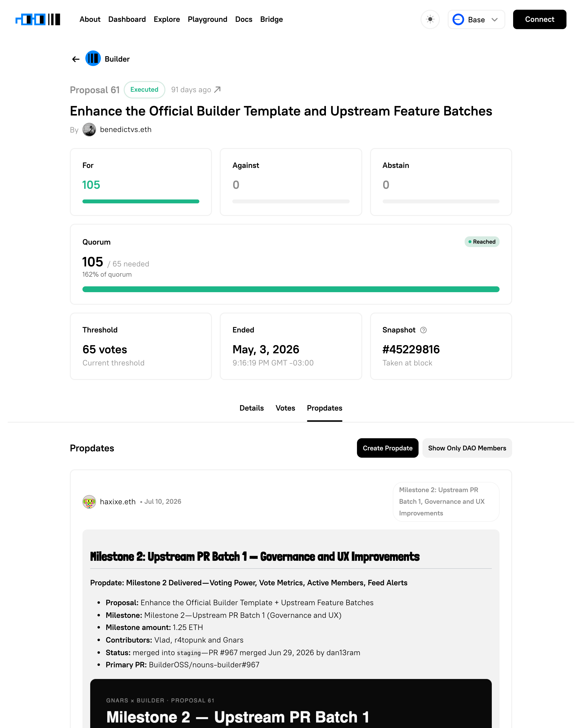
Task: Click the Nouns Builder logo
Action: [38, 19]
